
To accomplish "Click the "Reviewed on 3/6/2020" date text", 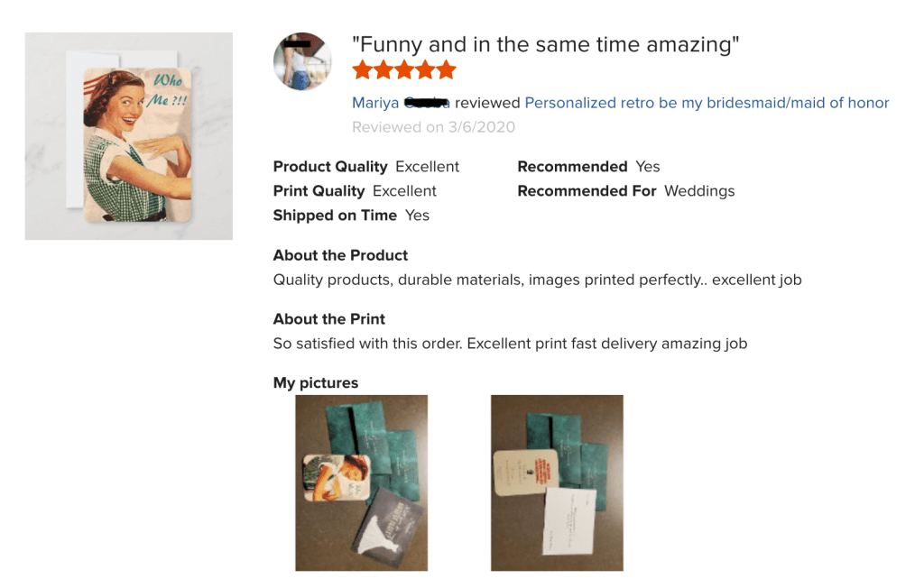I will [x=433, y=127].
